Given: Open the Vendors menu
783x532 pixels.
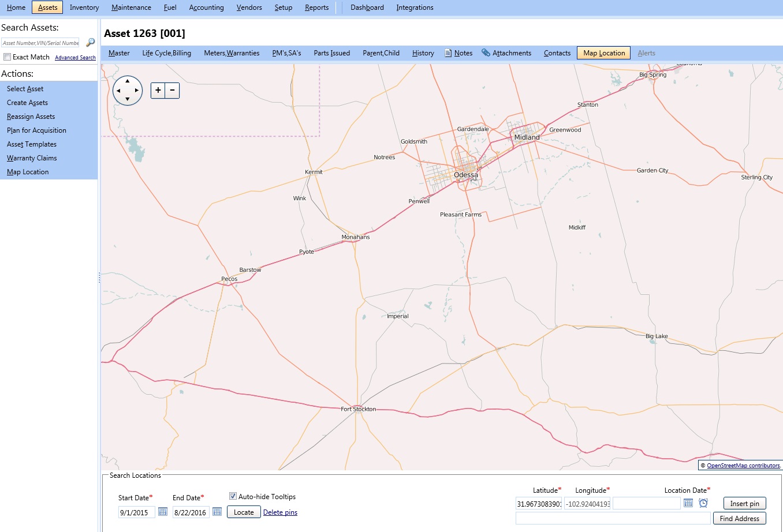Looking at the screenshot, I should (249, 8).
